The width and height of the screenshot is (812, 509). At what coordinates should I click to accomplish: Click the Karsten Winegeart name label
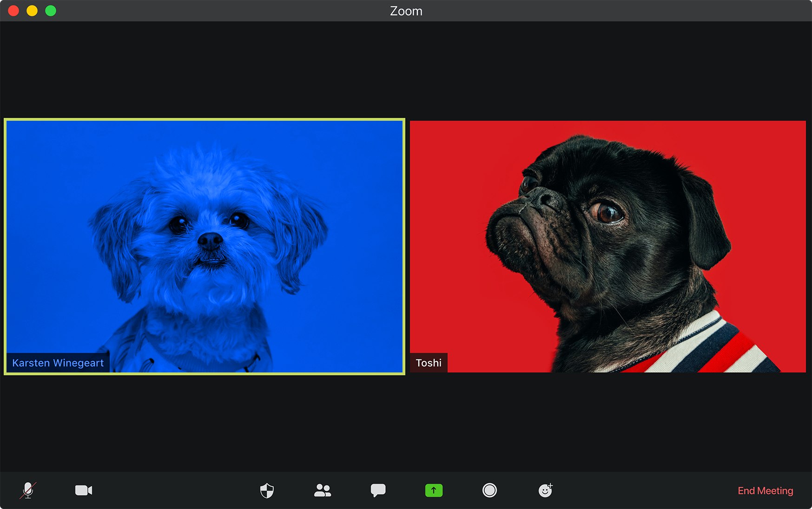58,363
